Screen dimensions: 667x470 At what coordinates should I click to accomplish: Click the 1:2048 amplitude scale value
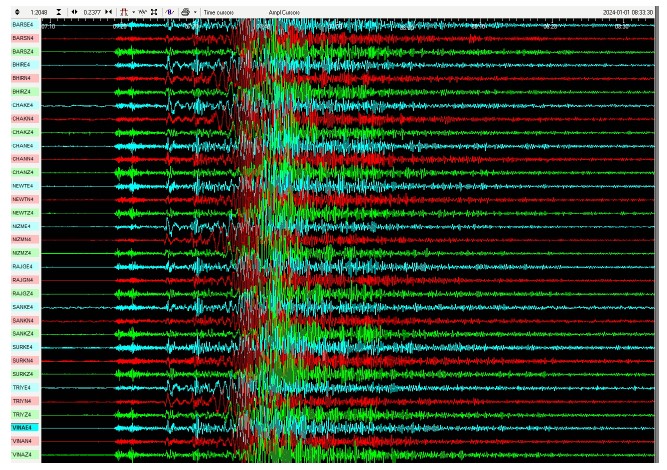pos(39,11)
